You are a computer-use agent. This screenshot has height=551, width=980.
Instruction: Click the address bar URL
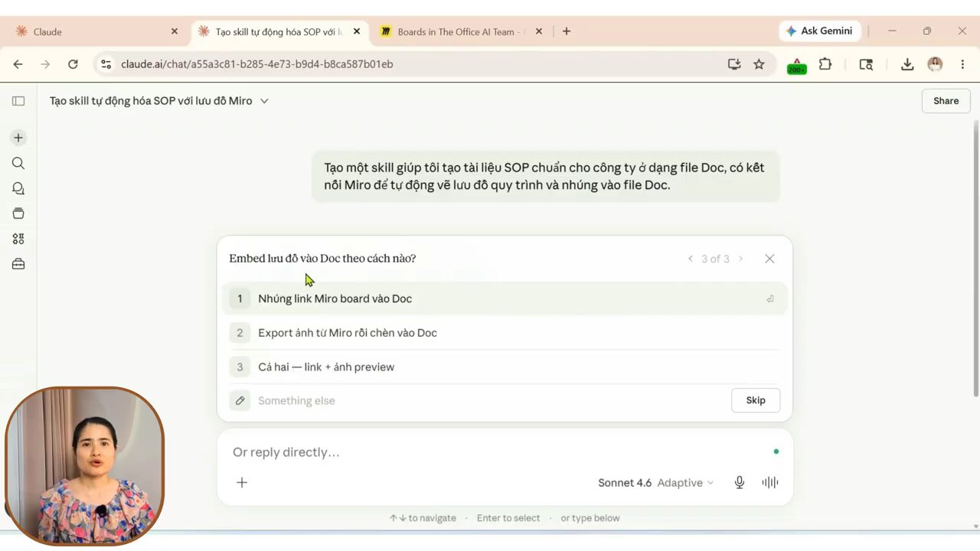coord(256,64)
